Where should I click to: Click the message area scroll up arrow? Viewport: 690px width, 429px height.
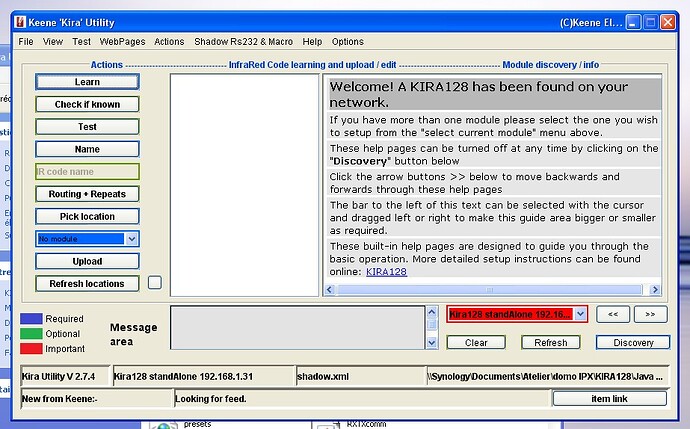(x=432, y=312)
